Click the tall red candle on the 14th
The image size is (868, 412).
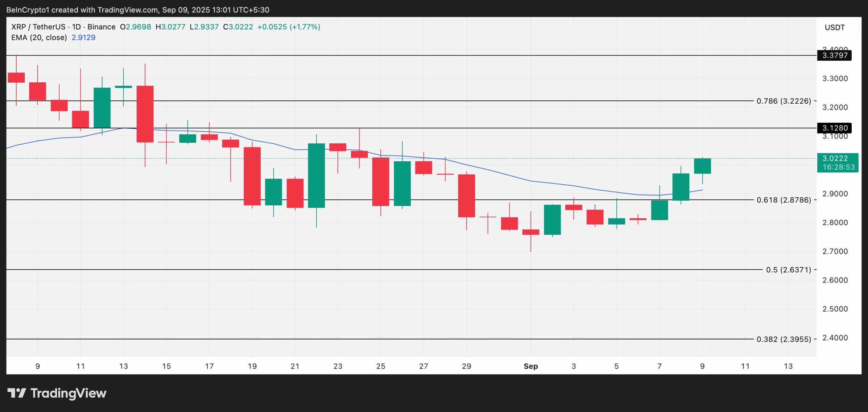click(145, 114)
